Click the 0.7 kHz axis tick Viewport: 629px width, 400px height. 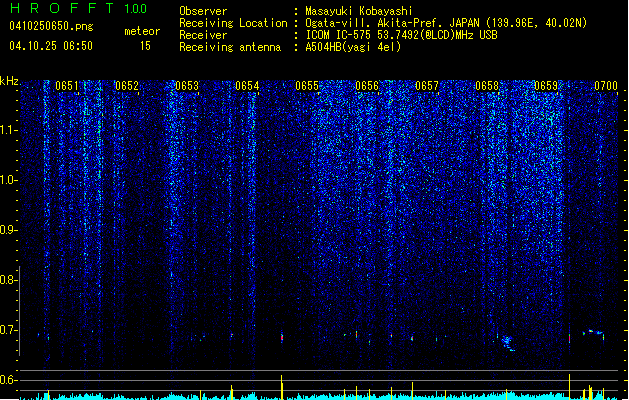pos(8,330)
